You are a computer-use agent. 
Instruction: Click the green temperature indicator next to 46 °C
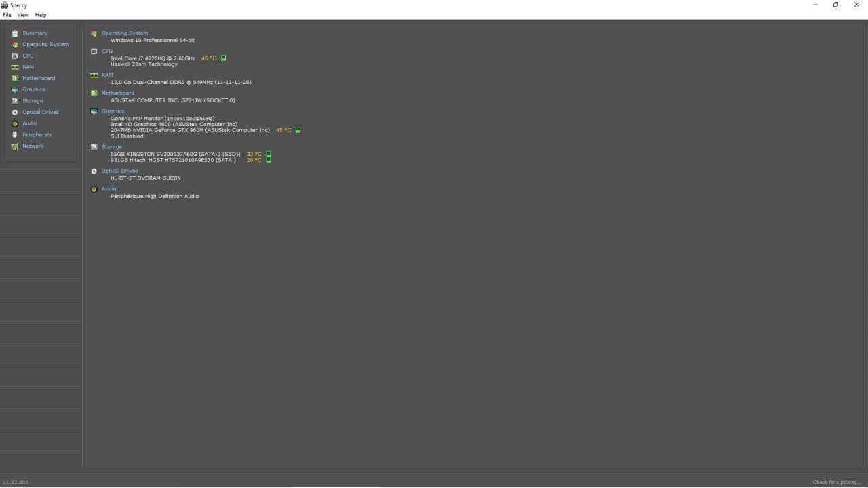[223, 58]
